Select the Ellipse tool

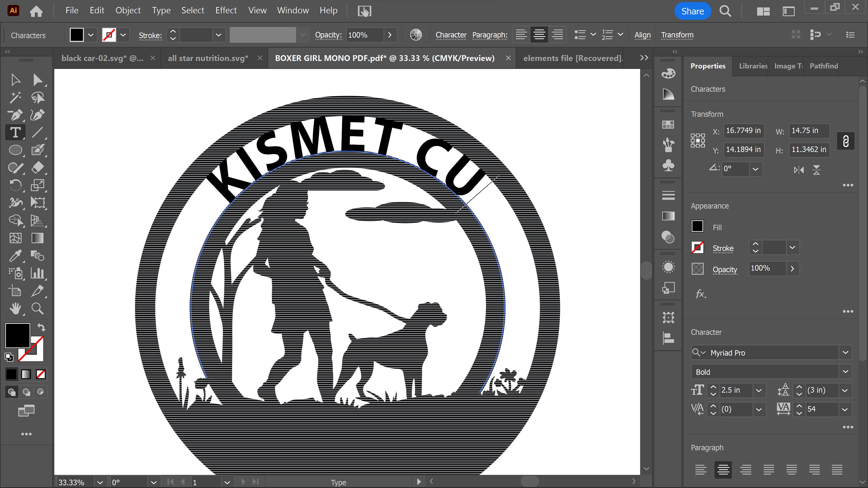pos(16,150)
